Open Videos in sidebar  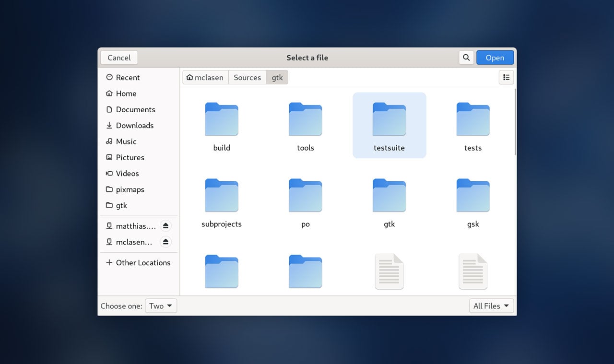[139, 173]
